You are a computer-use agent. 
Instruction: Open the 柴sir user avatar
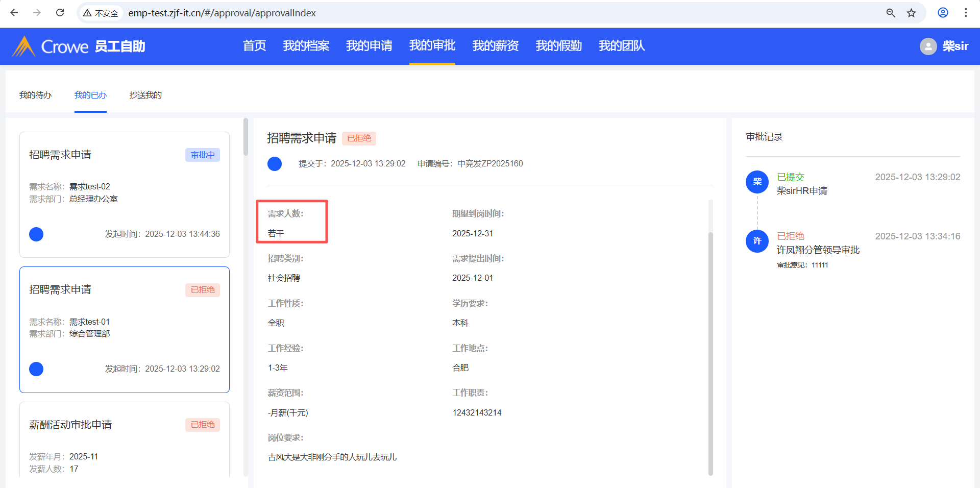(928, 46)
